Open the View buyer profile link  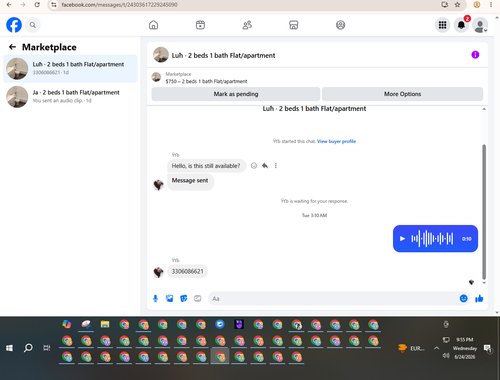336,141
